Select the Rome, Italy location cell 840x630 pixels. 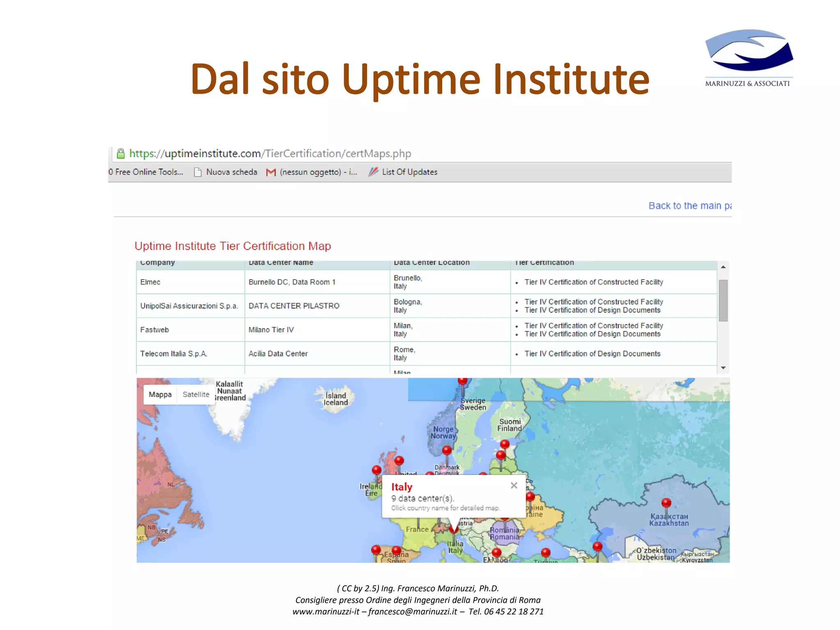[450, 354]
